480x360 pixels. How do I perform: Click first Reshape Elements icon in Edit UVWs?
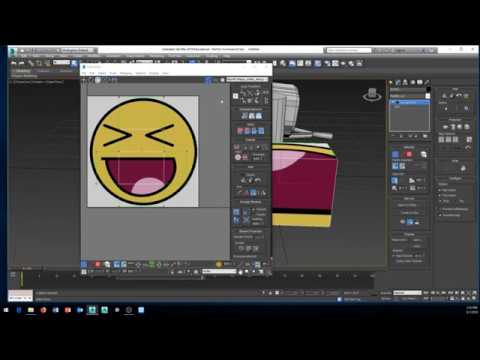(244, 116)
